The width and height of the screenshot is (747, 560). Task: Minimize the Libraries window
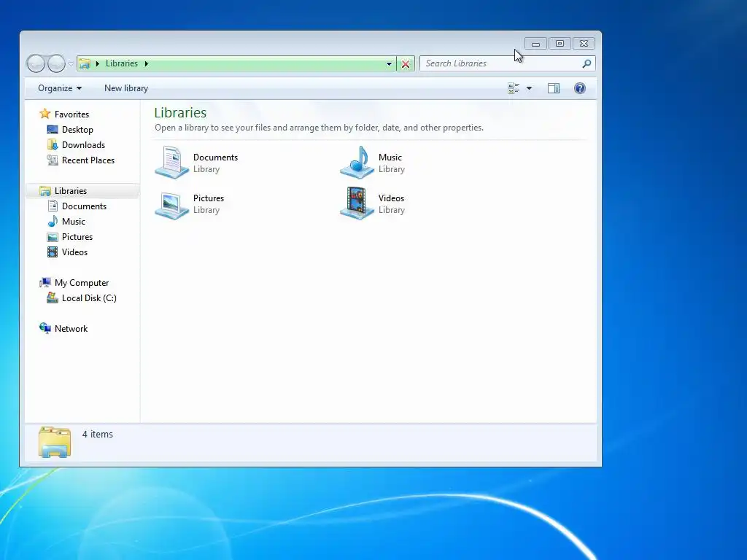(x=536, y=43)
